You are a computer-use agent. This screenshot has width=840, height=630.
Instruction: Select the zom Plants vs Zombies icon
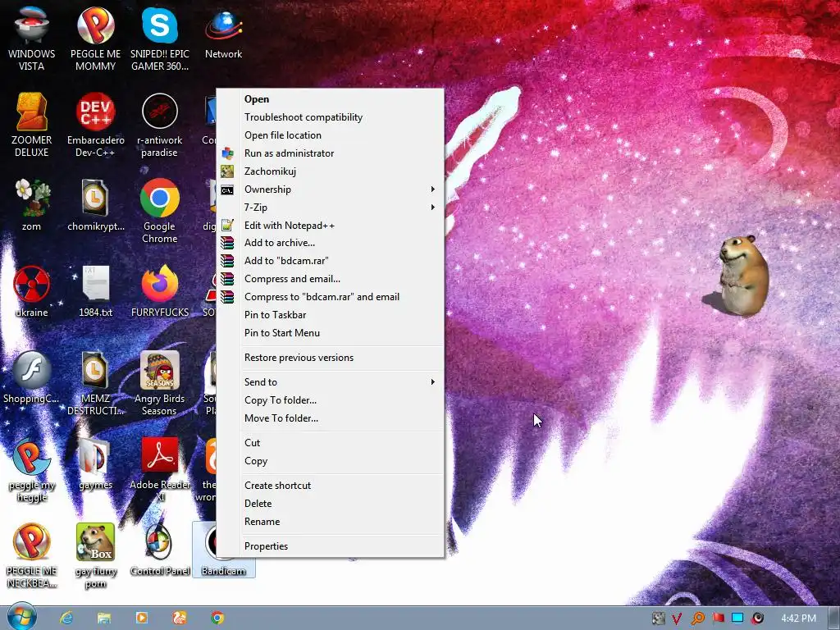[32, 204]
